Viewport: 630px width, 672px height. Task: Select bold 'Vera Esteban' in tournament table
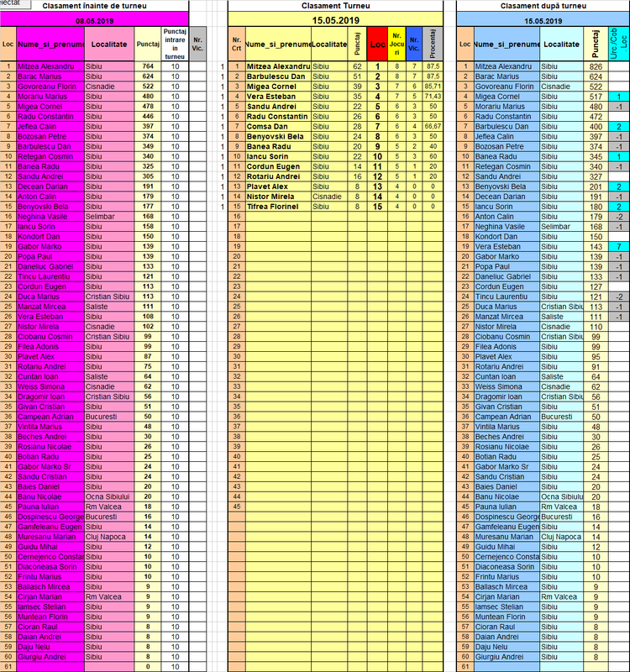278,97
